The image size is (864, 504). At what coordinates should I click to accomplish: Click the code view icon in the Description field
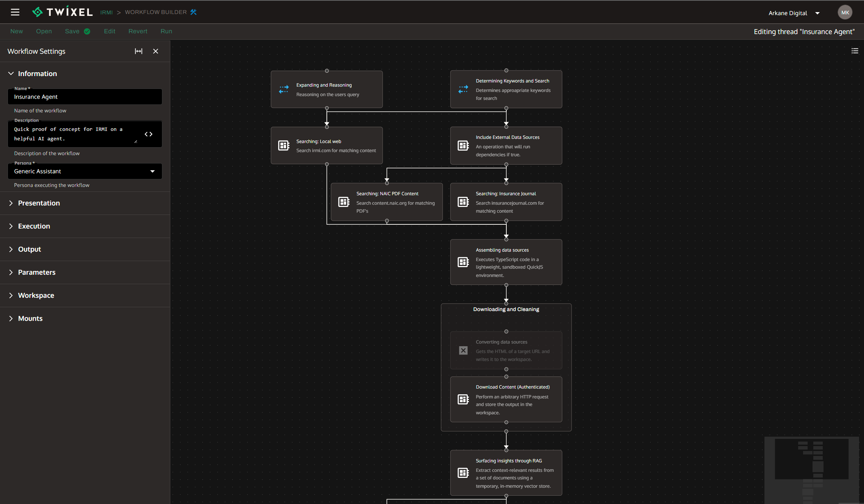148,134
